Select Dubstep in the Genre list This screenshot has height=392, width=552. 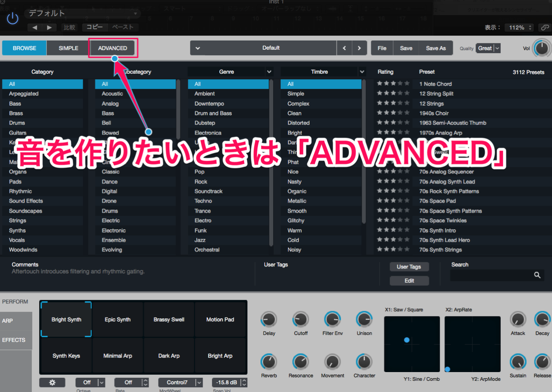point(228,123)
